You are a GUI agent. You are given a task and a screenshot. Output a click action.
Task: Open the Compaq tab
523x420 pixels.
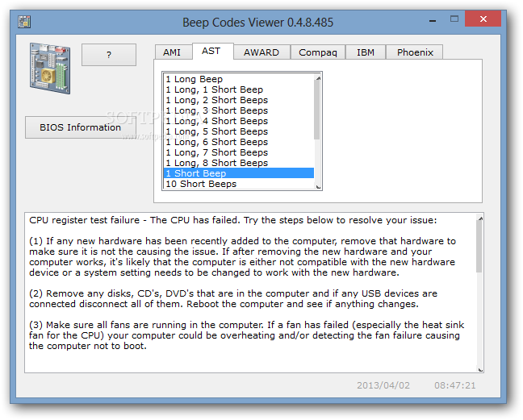(318, 52)
